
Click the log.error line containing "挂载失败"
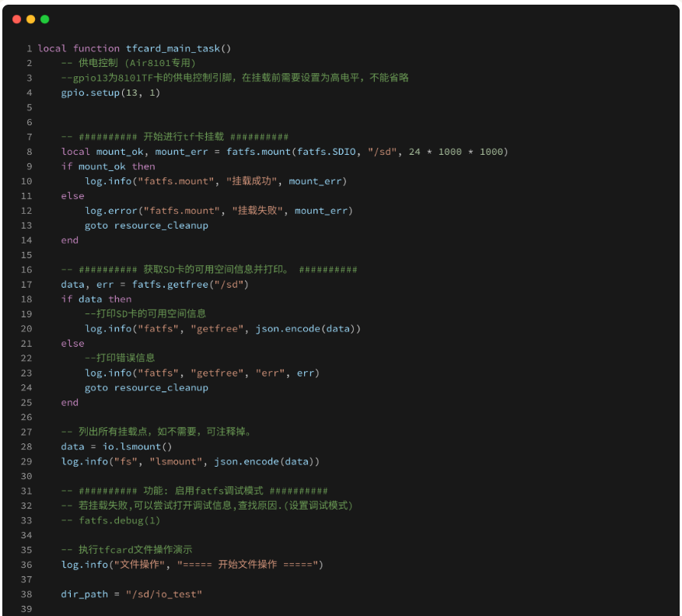(219, 211)
